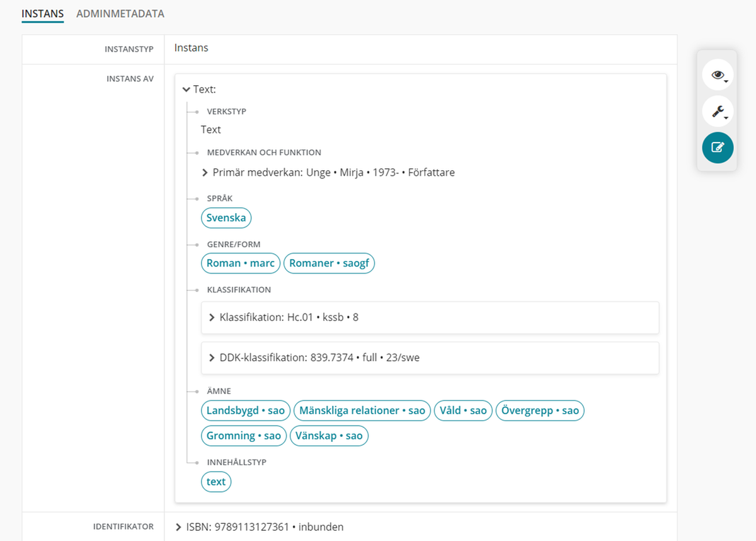The height and width of the screenshot is (541, 756).
Task: Click the Övergrepp sao subject tag
Action: 540,411
